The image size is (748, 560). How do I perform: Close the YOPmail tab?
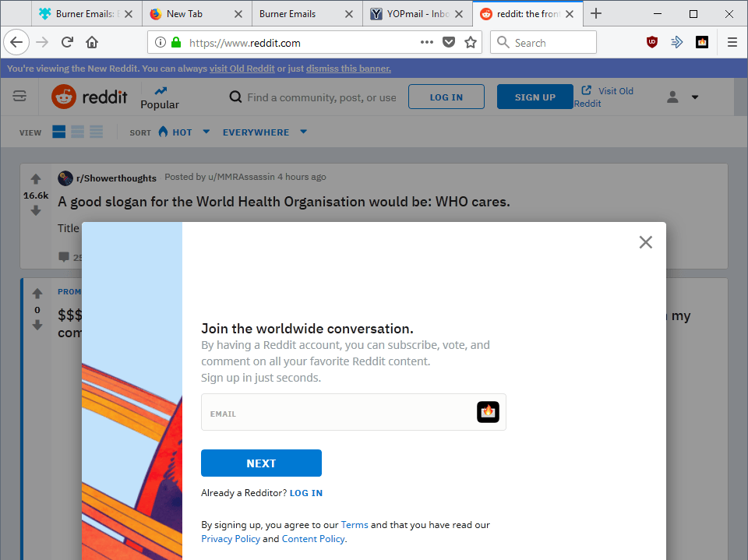459,14
